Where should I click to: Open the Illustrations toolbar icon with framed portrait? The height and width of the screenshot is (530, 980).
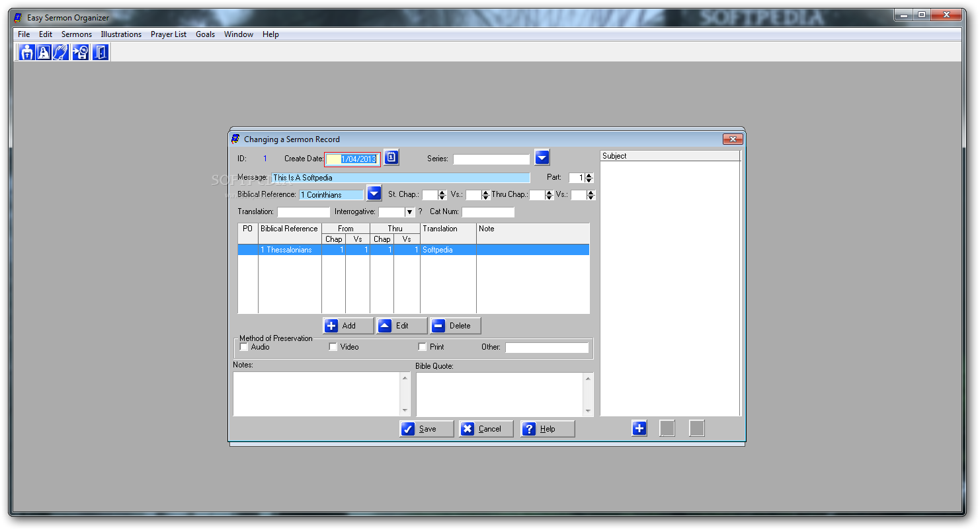[x=44, y=52]
